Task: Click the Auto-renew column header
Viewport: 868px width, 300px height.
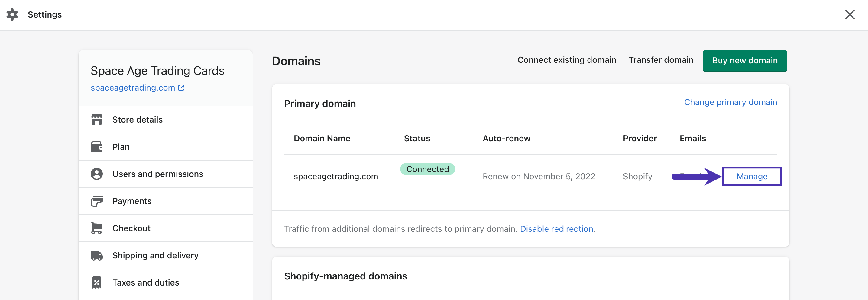Action: click(507, 138)
